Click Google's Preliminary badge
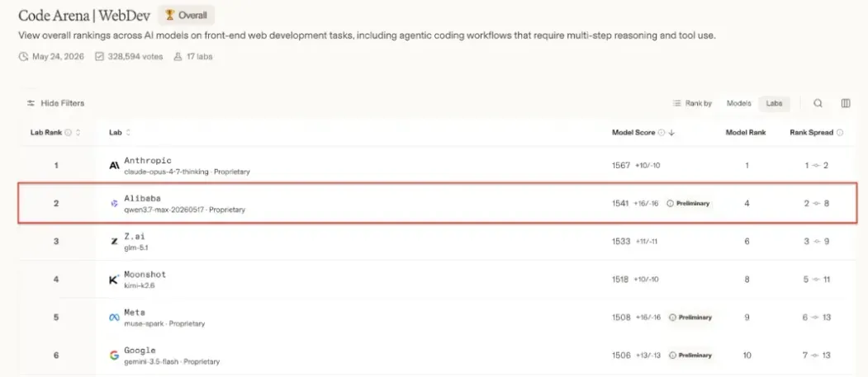The image size is (868, 377). pos(690,355)
